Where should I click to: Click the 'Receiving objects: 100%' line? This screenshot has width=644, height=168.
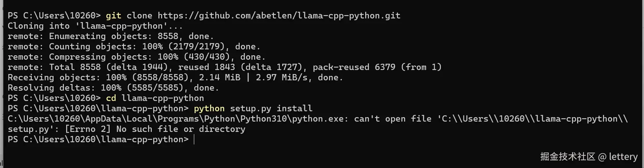pyautogui.click(x=175, y=77)
